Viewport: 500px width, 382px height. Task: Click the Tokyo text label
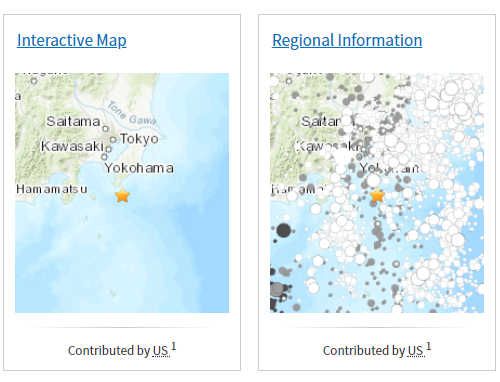click(139, 139)
